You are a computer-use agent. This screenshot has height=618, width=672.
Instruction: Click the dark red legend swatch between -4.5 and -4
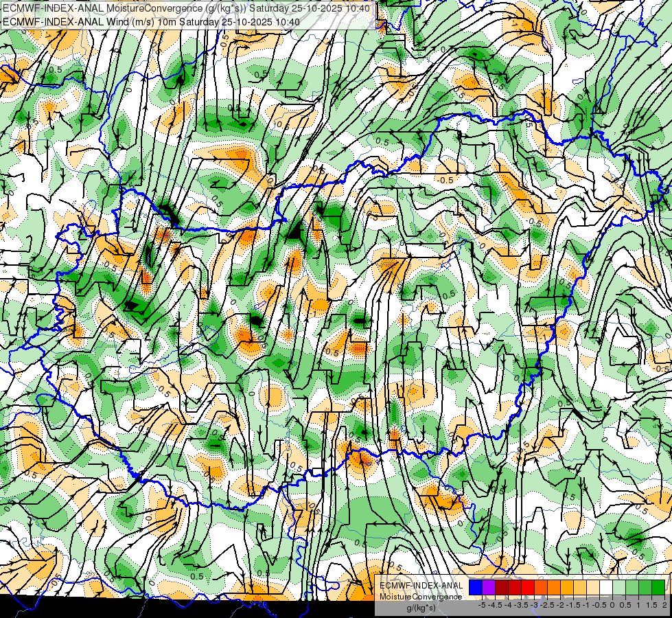[502, 587]
